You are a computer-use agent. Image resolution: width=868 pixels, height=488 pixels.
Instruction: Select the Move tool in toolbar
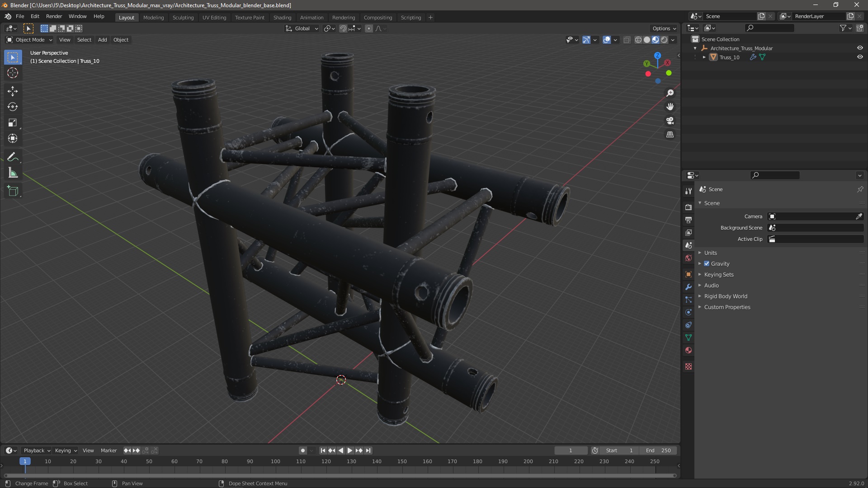[x=13, y=91]
